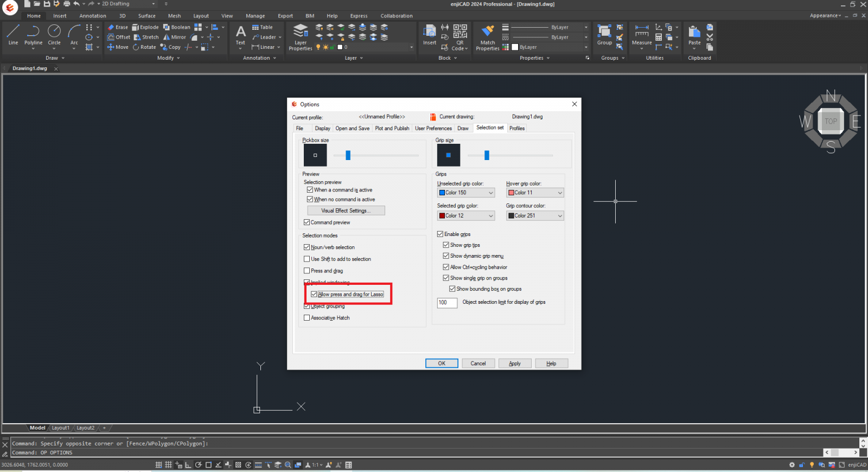Switch to the Display tab
The image size is (868, 472).
click(322, 129)
